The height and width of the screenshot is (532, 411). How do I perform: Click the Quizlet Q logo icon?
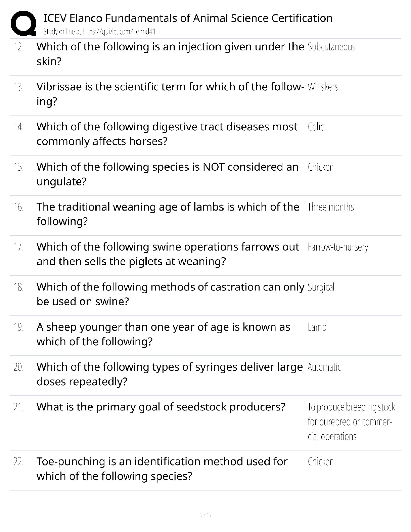(x=23, y=23)
